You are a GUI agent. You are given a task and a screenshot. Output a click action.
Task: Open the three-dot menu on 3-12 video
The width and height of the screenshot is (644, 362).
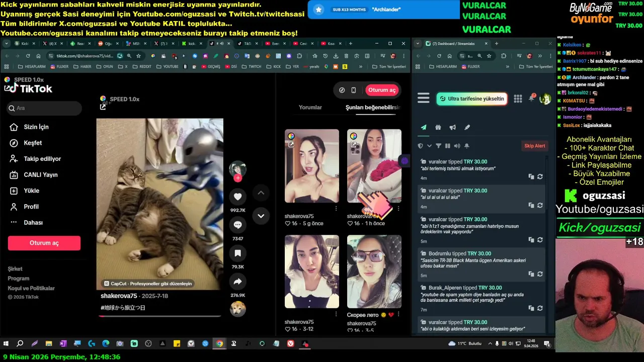(336, 314)
